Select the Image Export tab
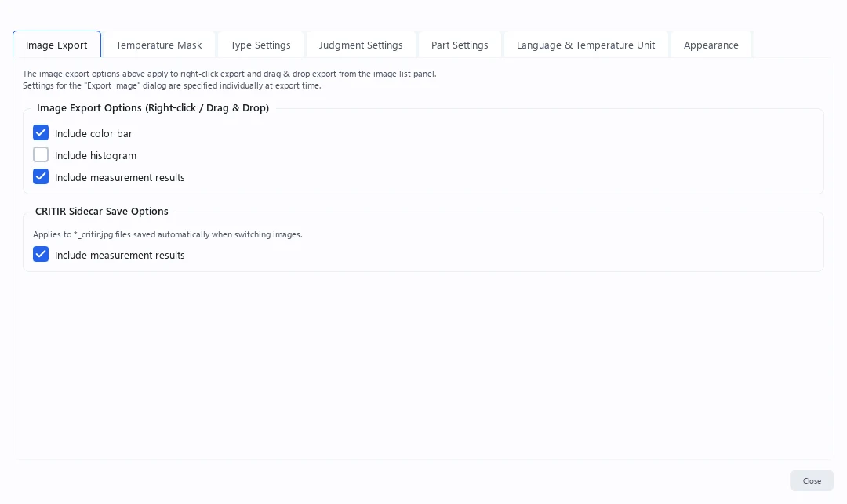The width and height of the screenshot is (847, 504). pos(56,45)
